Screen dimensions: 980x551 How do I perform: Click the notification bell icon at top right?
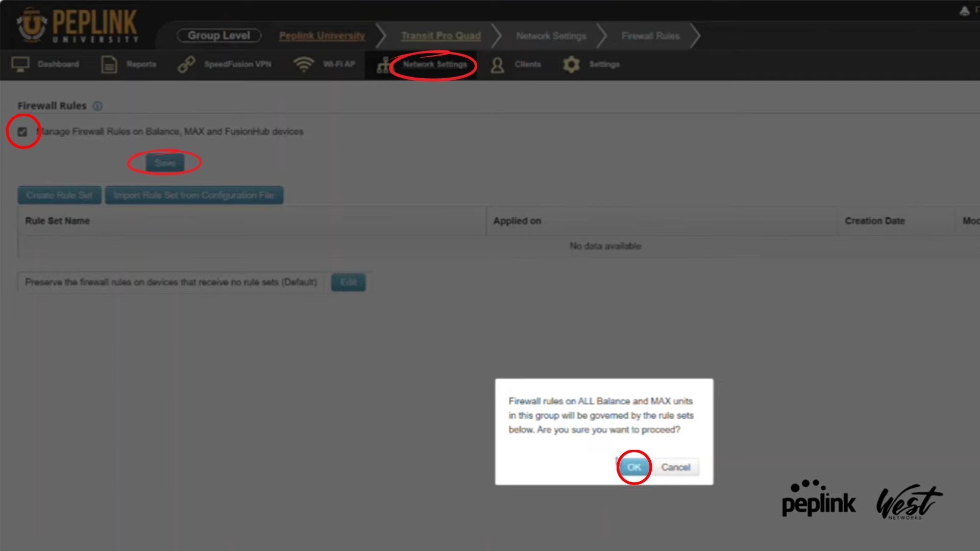(964, 11)
